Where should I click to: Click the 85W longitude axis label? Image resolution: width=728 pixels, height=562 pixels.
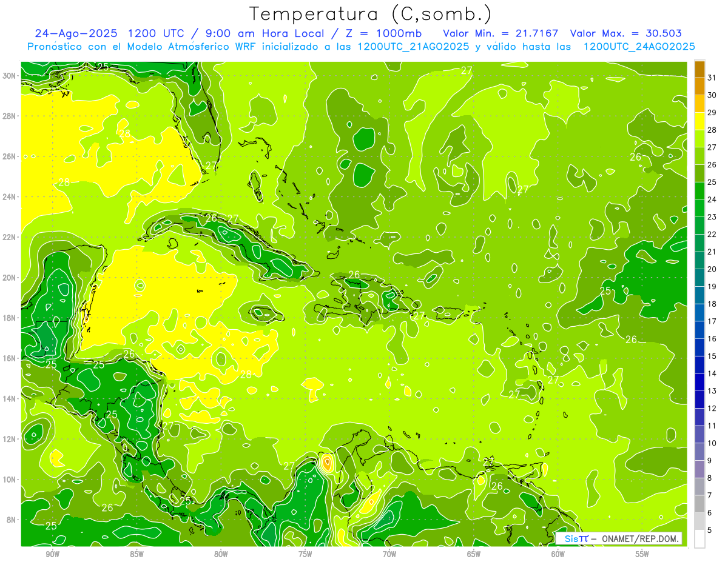(137, 555)
